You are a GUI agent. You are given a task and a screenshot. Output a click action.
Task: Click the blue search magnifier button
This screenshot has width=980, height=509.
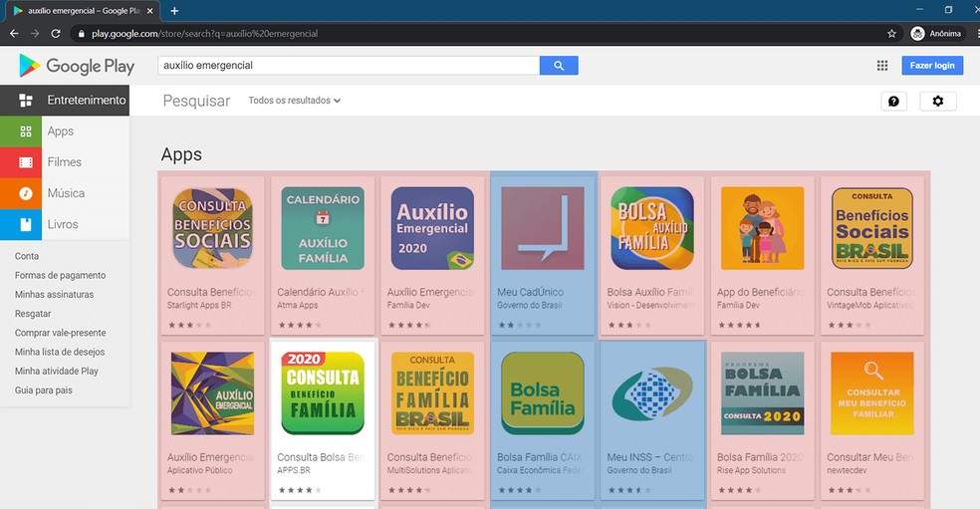pos(559,65)
